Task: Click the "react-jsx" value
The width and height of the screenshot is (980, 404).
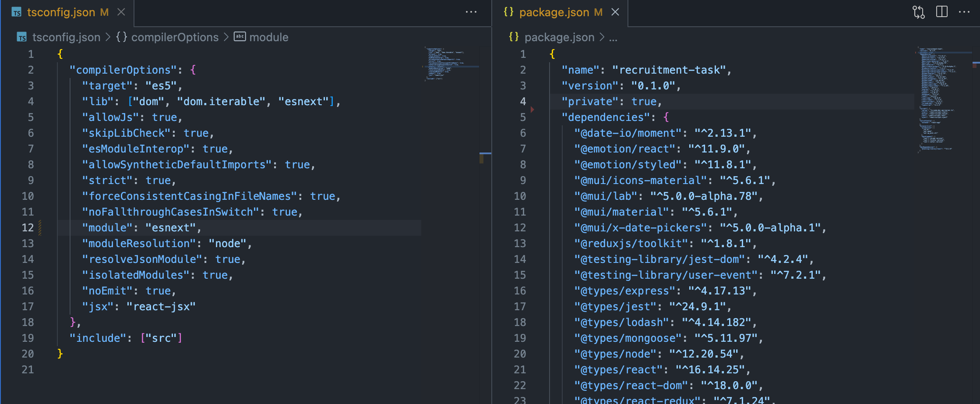Action: pyautogui.click(x=161, y=307)
